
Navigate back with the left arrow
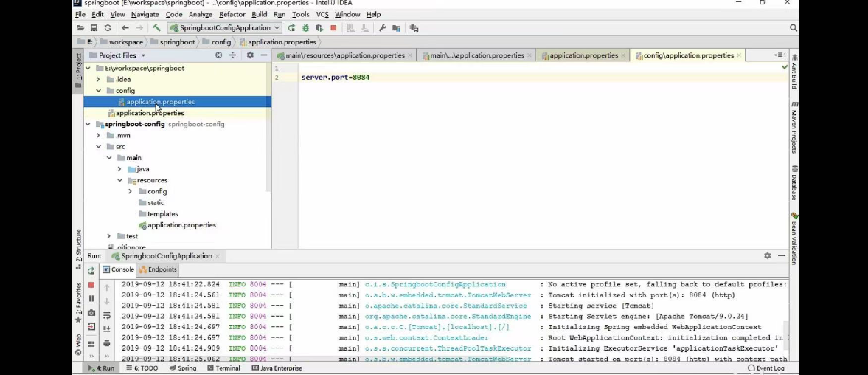[x=125, y=28]
